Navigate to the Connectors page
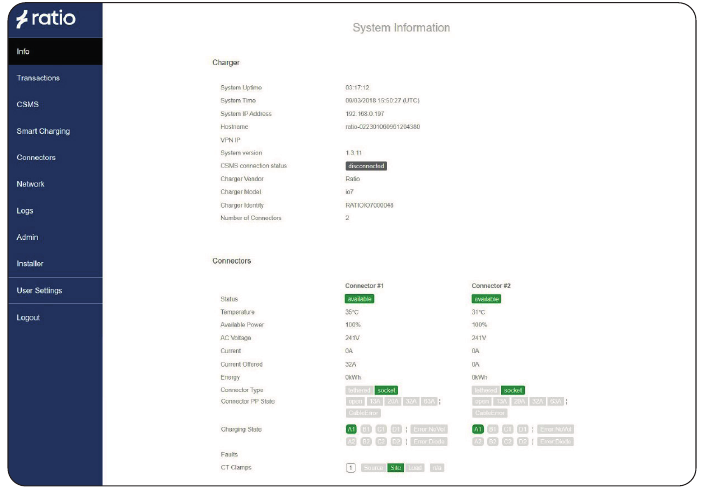The width and height of the screenshot is (711, 494). click(55, 157)
